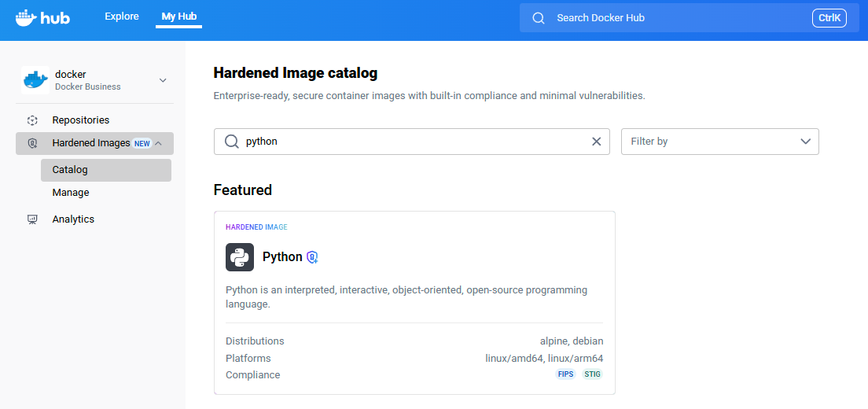Collapse the Hardened Images sidebar section
Screen dimensions: 868x409
159,143
